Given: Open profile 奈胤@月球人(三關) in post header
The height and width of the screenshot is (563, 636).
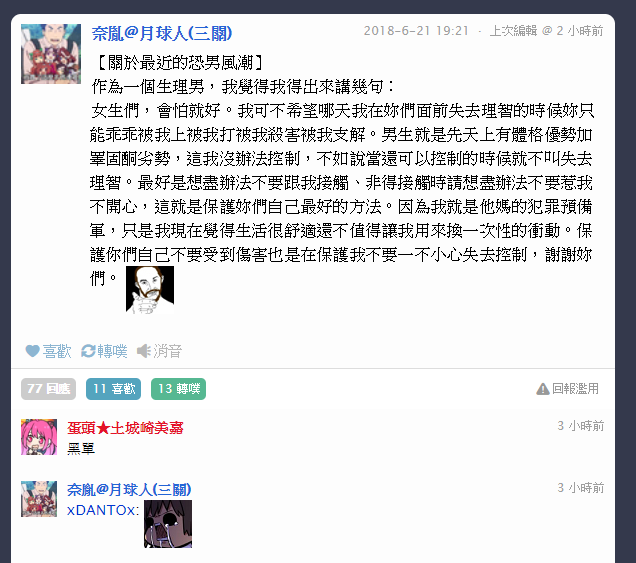Looking at the screenshot, I should click(x=162, y=34).
